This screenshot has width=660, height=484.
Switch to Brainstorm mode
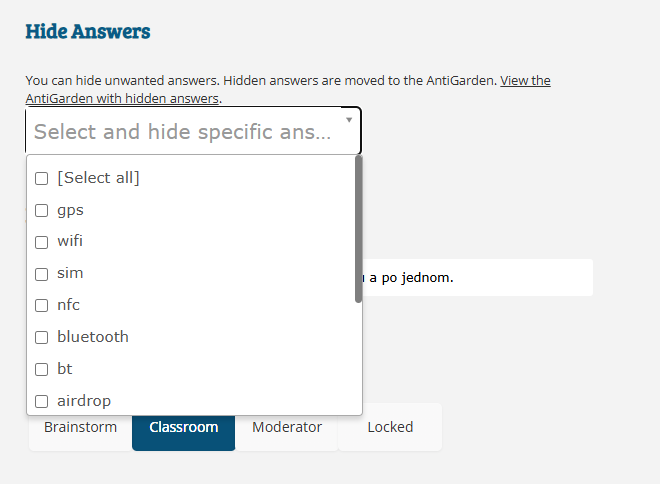pyautogui.click(x=80, y=427)
